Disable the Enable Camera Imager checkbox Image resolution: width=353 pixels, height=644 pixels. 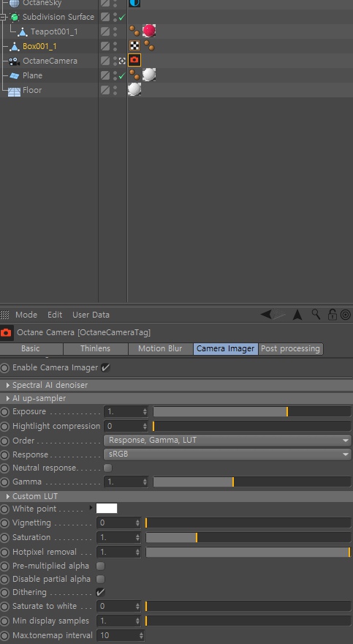(106, 367)
